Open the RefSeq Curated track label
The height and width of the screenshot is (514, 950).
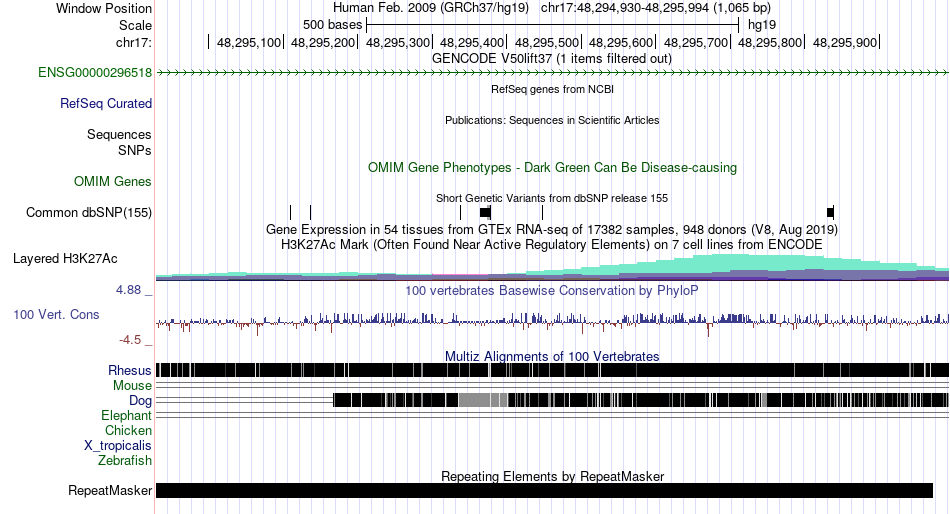coord(106,104)
